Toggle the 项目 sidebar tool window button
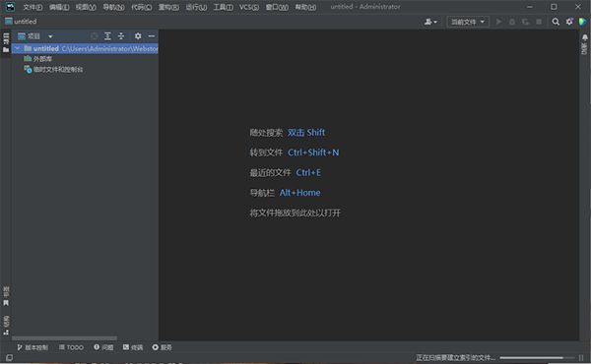The image size is (591, 364). click(6, 42)
